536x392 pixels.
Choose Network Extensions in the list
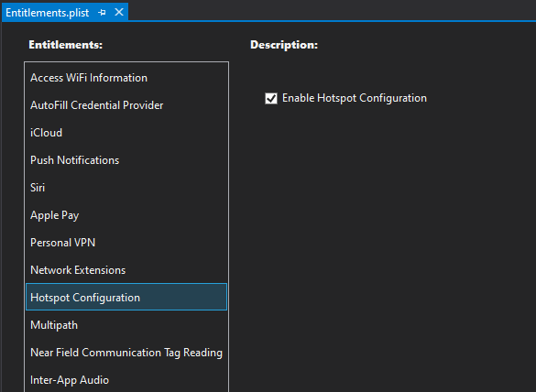126,270
